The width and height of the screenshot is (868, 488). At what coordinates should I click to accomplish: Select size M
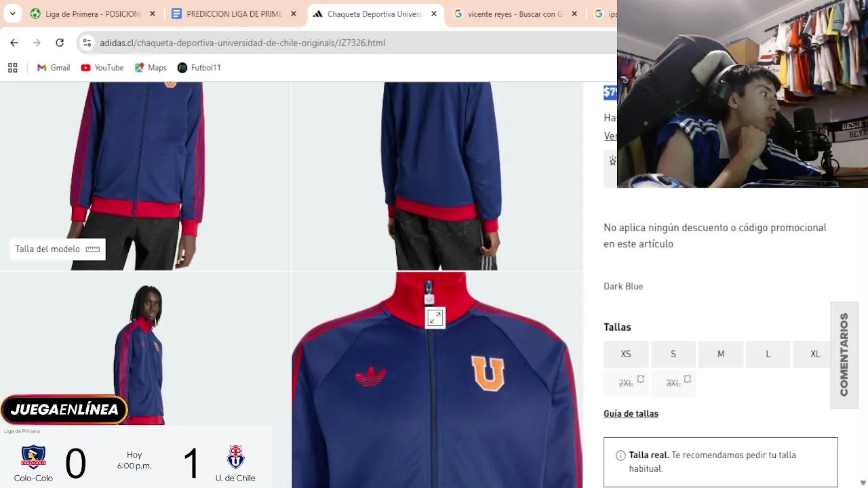point(721,354)
